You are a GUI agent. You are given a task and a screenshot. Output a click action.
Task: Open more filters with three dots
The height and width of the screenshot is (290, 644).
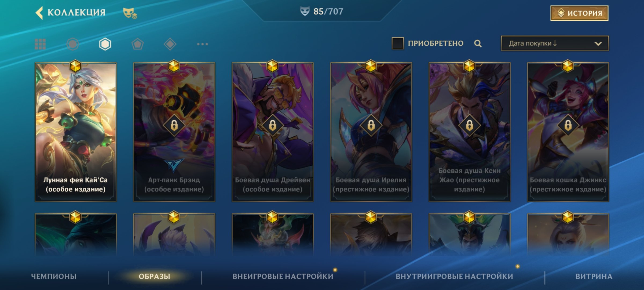(x=203, y=44)
